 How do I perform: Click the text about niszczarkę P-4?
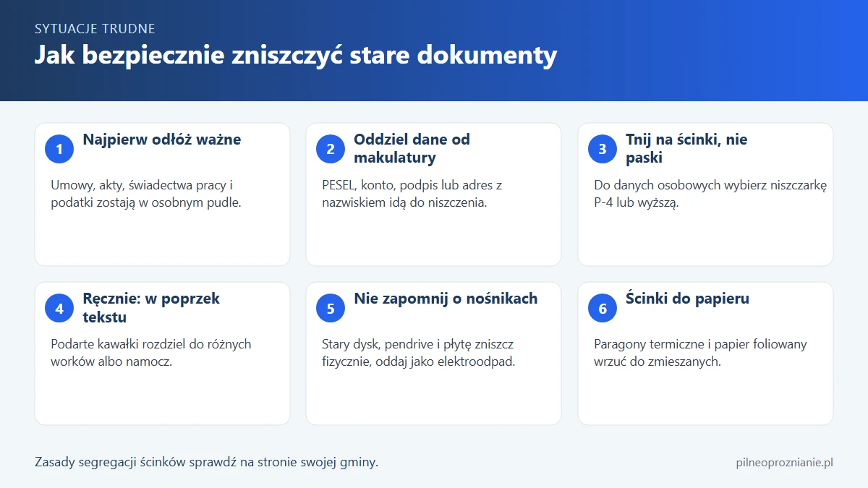click(710, 194)
